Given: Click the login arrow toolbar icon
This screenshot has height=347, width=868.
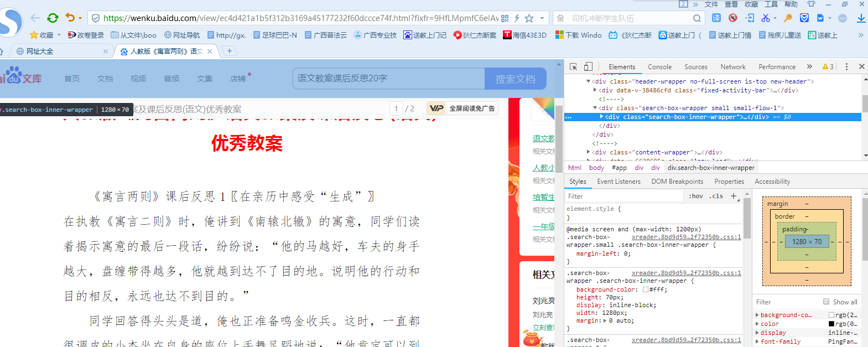Looking at the screenshot, I should 750,18.
